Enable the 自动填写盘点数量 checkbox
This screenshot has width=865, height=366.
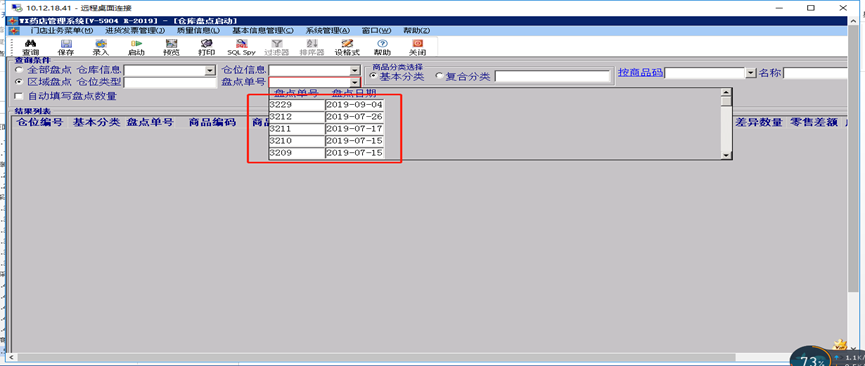coord(20,96)
